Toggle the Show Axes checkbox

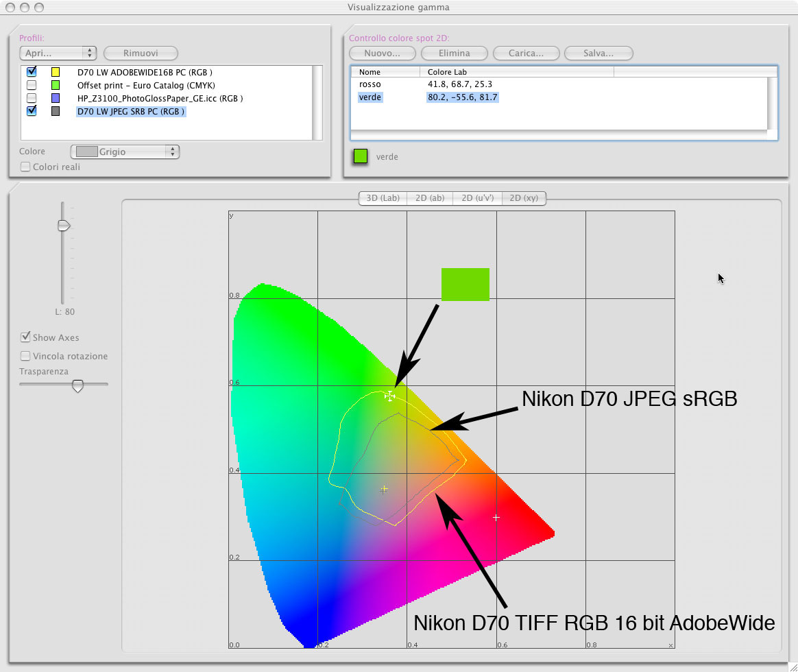25,337
